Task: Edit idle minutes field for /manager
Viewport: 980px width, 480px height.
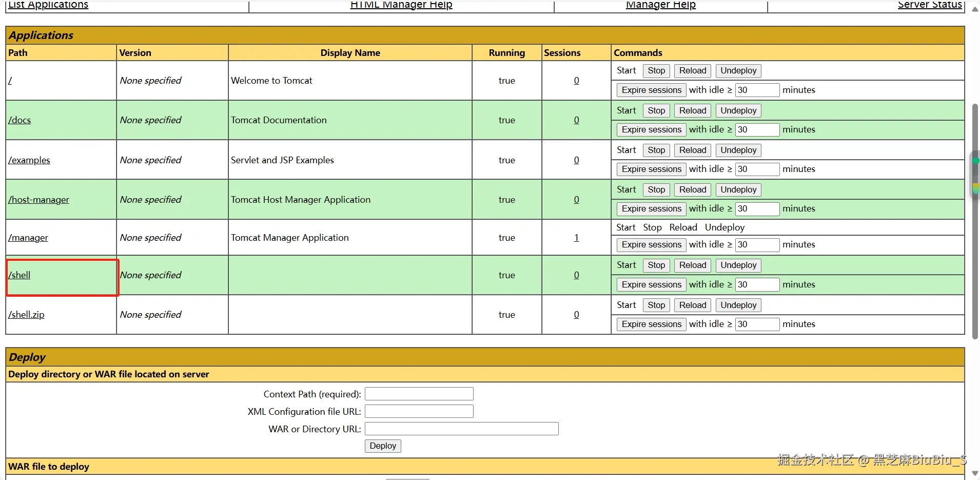Action: point(757,245)
